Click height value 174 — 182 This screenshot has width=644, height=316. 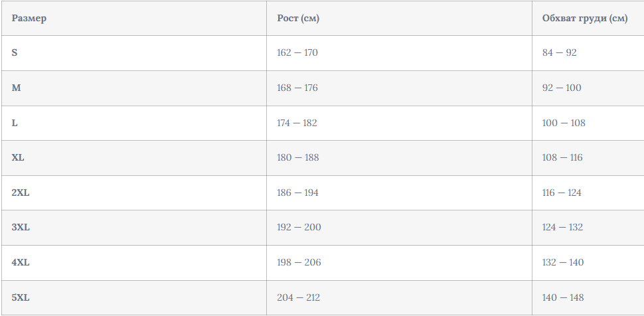pyautogui.click(x=297, y=123)
